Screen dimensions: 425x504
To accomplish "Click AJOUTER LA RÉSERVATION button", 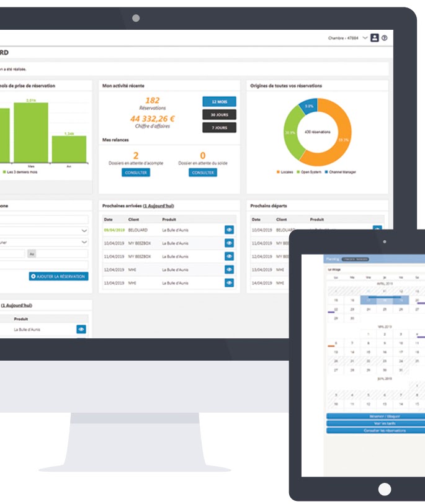I will point(58,276).
